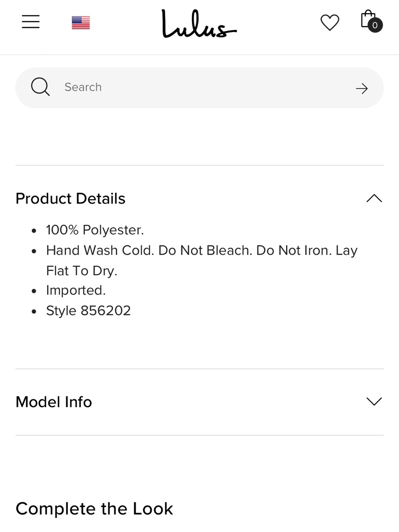This screenshot has height=532, width=399.
Task: Open the hamburger navigation menu
Action: [x=31, y=22]
